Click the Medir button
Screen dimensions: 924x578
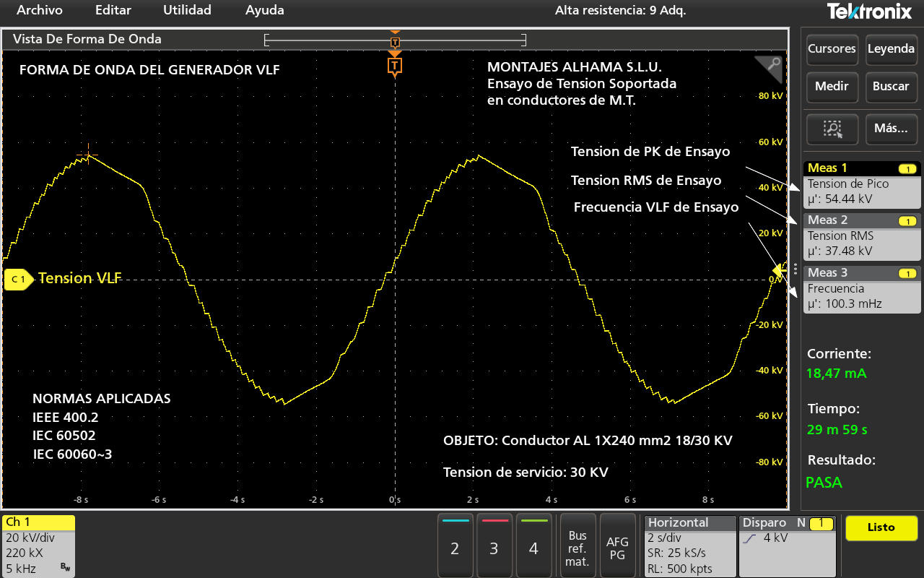(832, 87)
